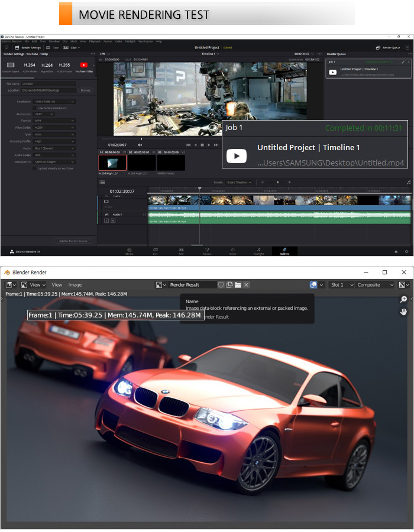
Task: Open the Resolution dropdown
Action: pyautogui.click(x=54, y=102)
